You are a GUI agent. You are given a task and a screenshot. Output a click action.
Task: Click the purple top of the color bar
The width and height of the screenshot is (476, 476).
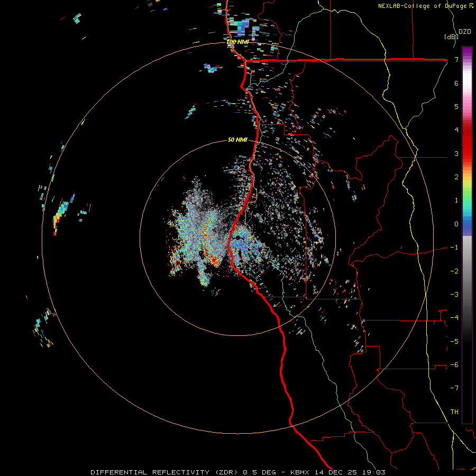tap(467, 50)
